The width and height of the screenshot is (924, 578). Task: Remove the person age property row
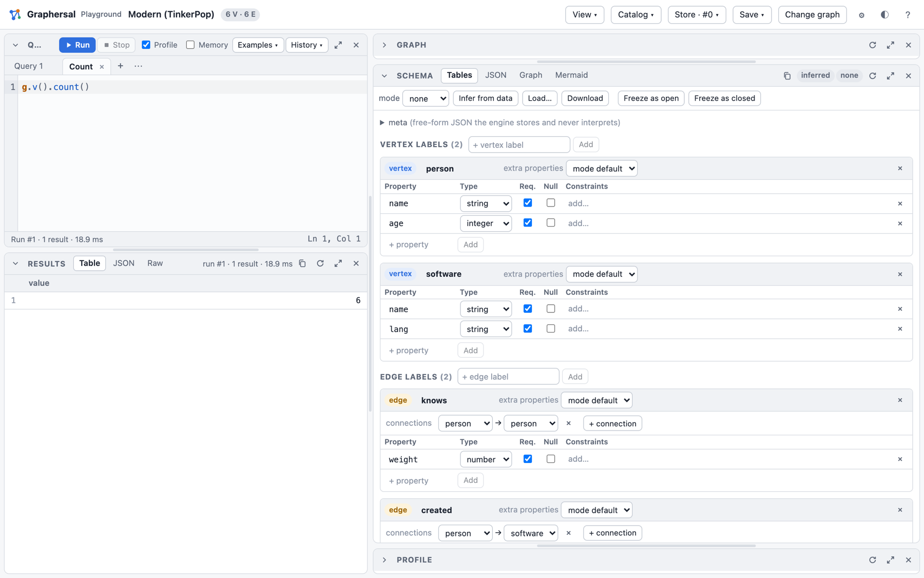click(x=900, y=223)
